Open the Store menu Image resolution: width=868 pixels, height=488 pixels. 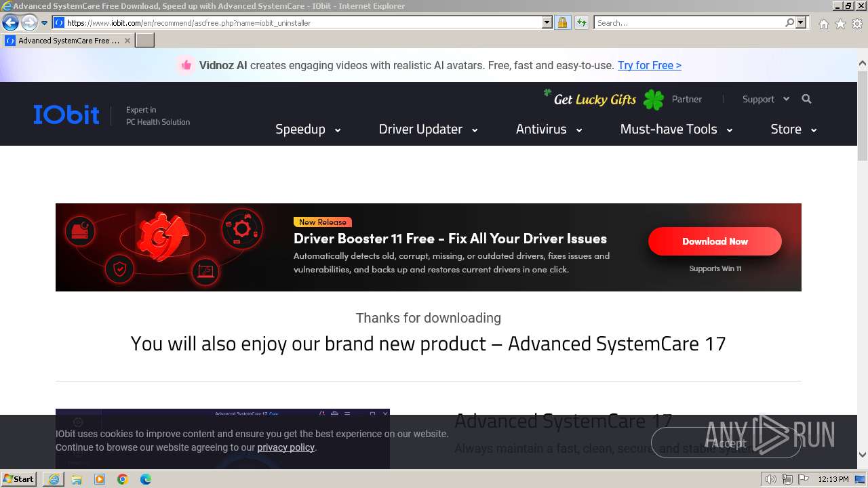793,129
